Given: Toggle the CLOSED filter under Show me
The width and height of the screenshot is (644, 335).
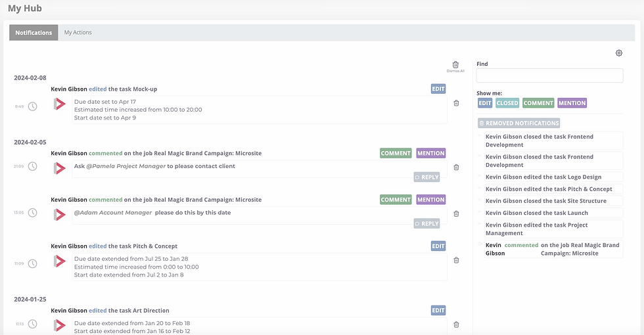Looking at the screenshot, I should click(x=507, y=103).
